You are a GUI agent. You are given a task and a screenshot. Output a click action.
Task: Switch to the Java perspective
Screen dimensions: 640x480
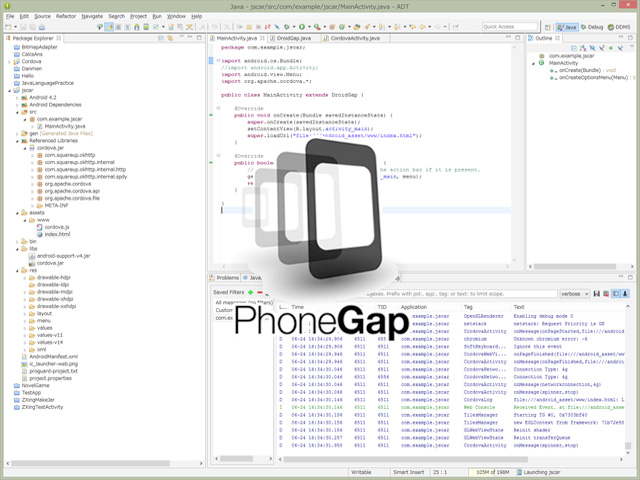tap(567, 27)
